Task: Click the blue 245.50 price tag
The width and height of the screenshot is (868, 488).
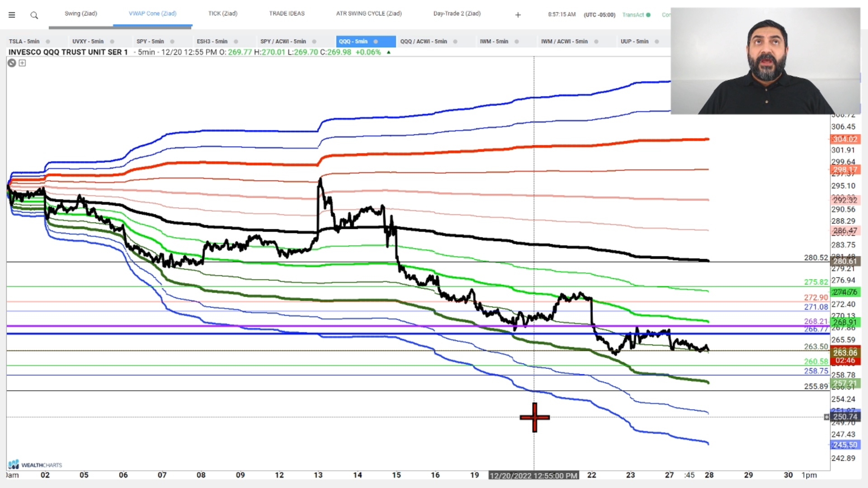Action: click(845, 445)
